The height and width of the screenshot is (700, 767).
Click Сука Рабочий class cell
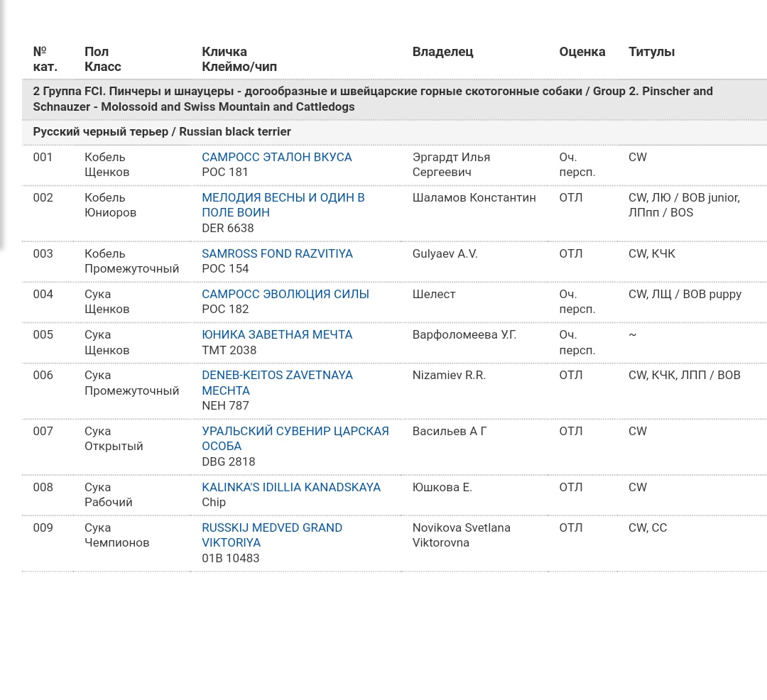click(x=109, y=495)
